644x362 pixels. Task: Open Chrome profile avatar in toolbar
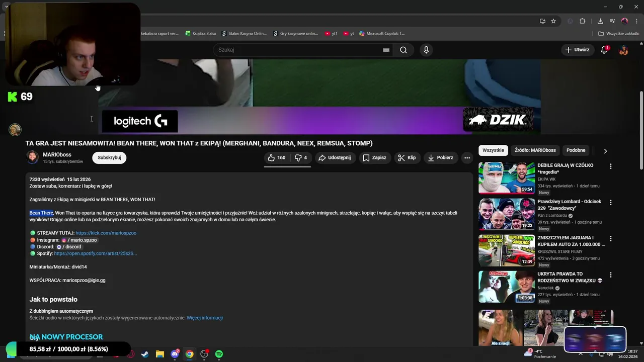624,21
